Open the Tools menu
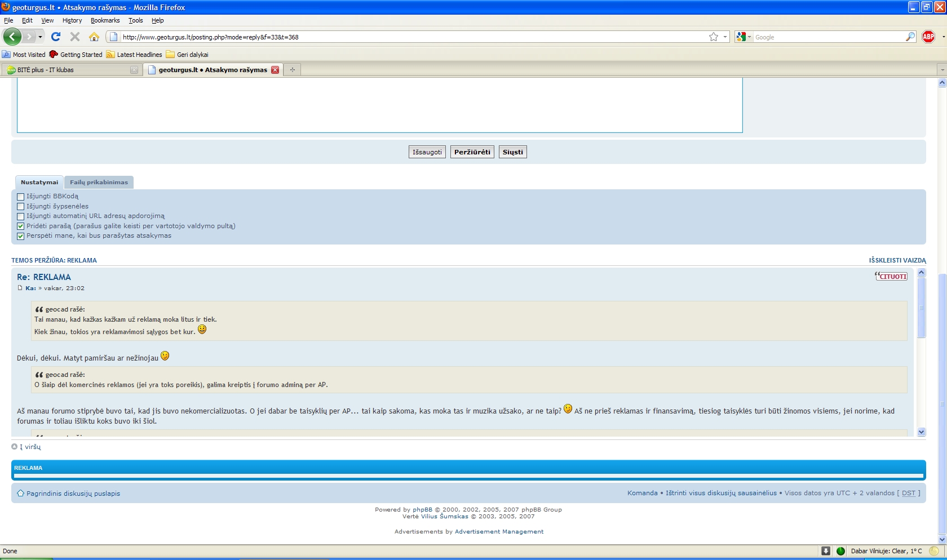Screen dimensions: 947x560 (x=135, y=20)
